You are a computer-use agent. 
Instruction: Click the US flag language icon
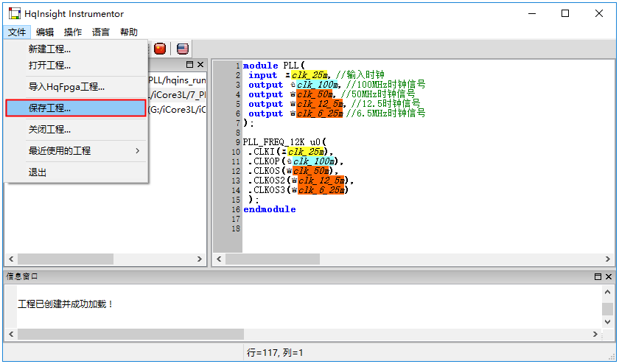coord(182,49)
